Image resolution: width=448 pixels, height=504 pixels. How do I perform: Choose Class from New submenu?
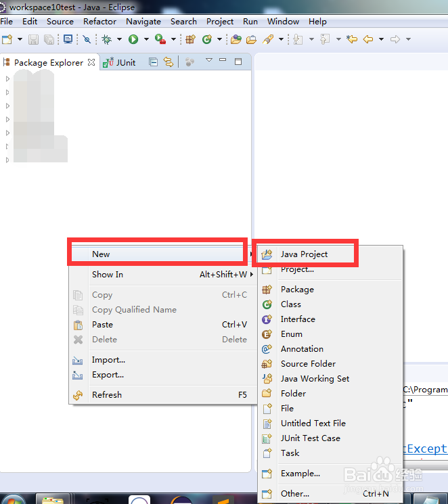point(330,304)
